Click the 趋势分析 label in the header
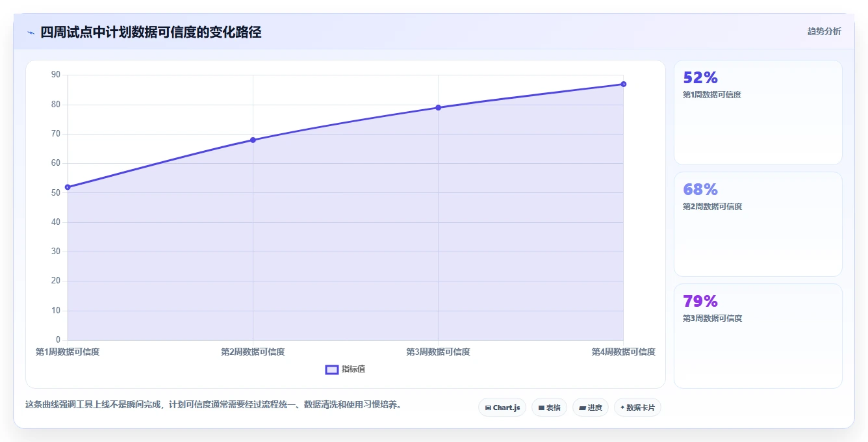 pos(824,31)
